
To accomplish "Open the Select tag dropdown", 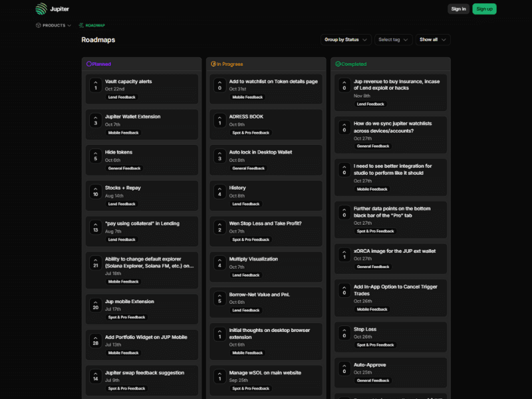I will 393,40.
